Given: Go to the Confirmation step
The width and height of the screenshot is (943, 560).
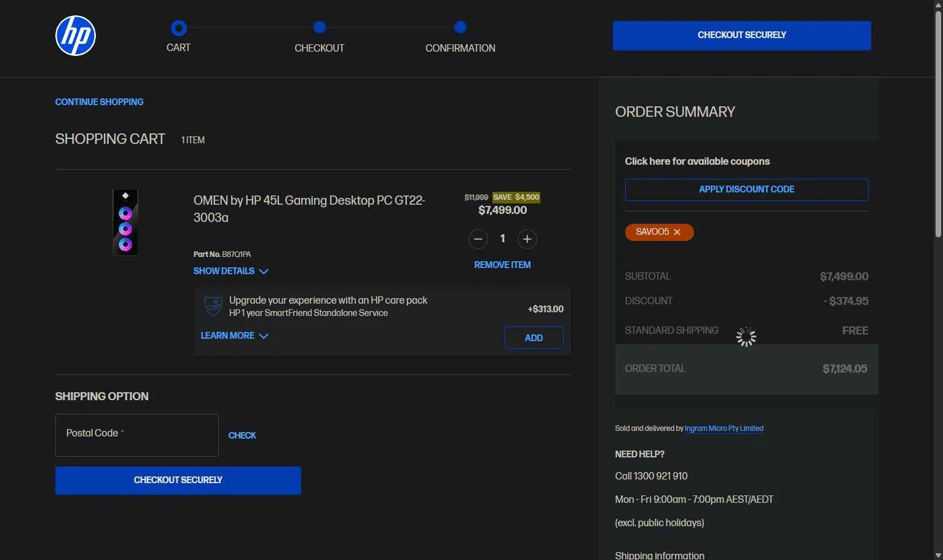Looking at the screenshot, I should (460, 37).
